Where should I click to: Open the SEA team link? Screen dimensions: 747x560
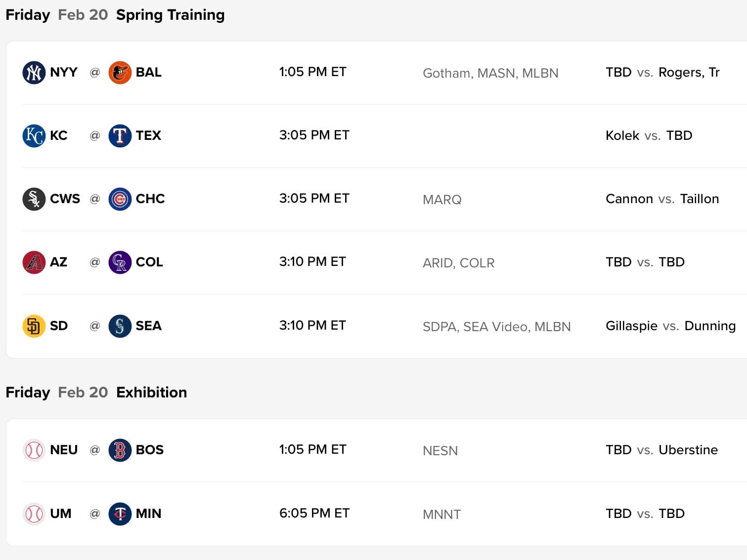click(x=148, y=326)
